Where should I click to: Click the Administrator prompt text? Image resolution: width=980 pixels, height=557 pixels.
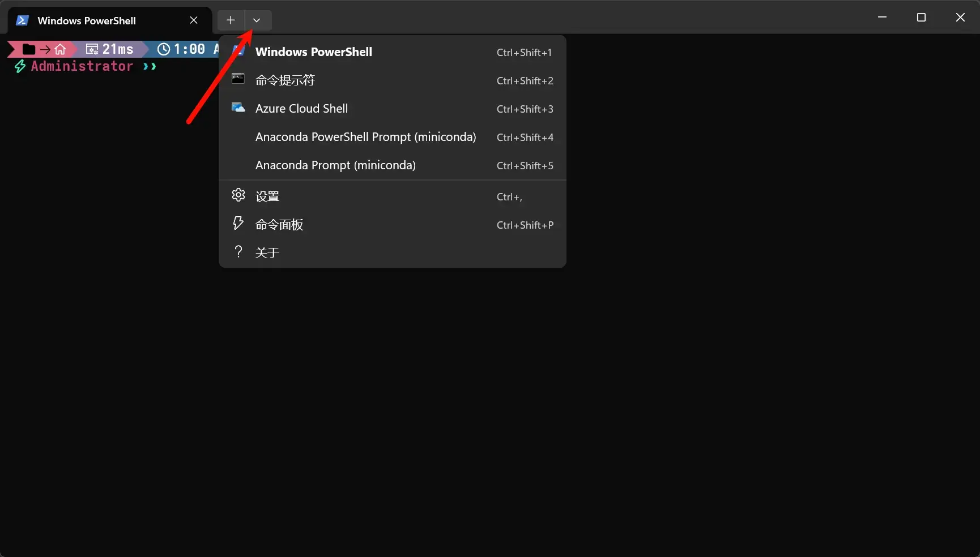click(82, 66)
